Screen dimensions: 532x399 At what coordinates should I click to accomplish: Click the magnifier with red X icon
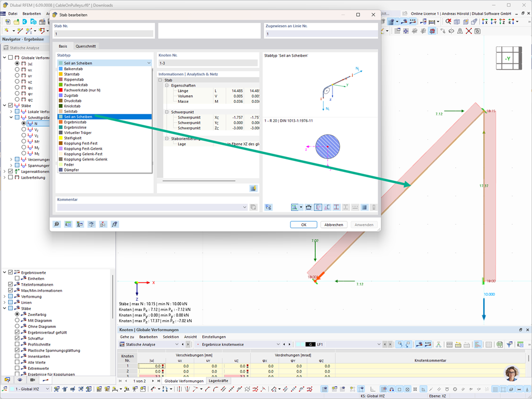coord(448,22)
